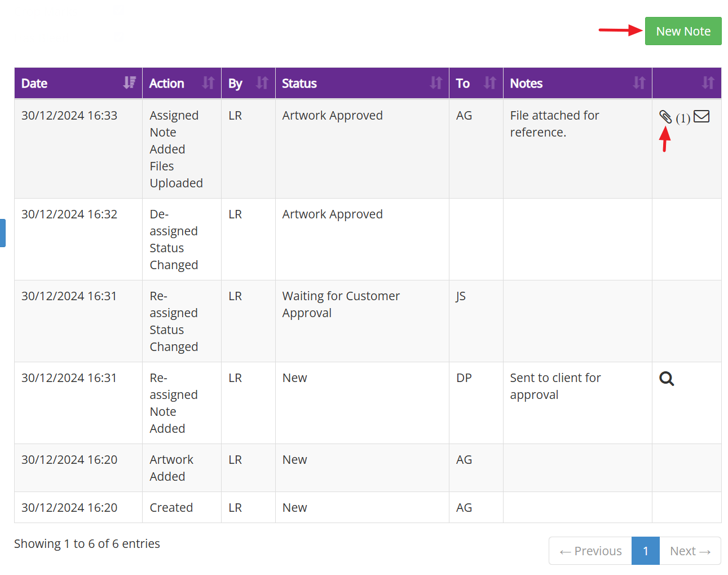
Task: Click the attachment count (1)
Action: (683, 118)
